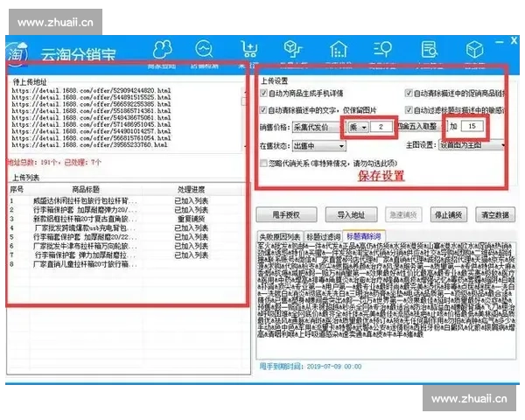525x420 pixels.
Task: Switch to the 标题过滤词 tab
Action: [x=323, y=236]
